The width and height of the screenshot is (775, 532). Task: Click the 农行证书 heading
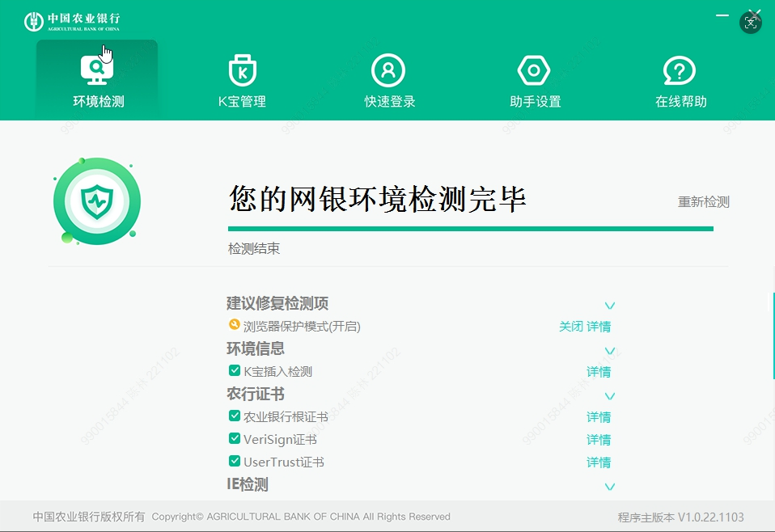[x=256, y=395]
